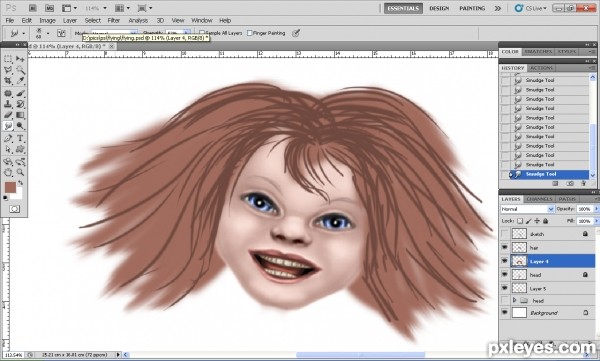Image resolution: width=600 pixels, height=361 pixels.
Task: Select the Eraser tool
Action: point(8,115)
